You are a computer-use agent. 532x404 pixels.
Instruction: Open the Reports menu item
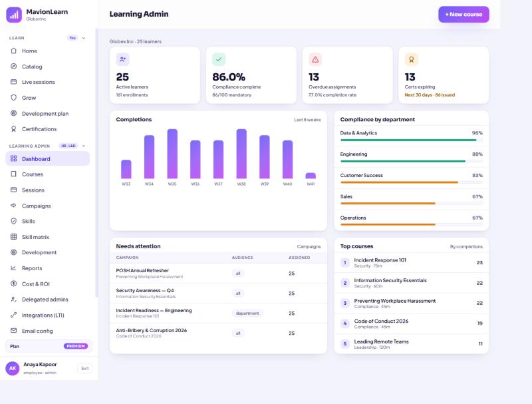47,268
